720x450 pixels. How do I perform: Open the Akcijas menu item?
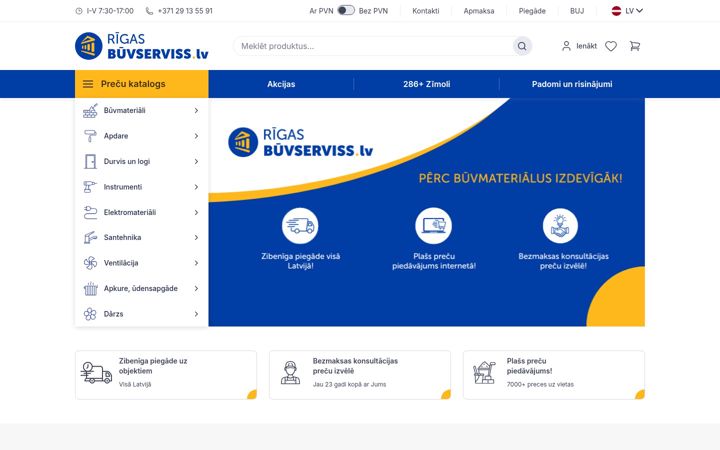[281, 84]
